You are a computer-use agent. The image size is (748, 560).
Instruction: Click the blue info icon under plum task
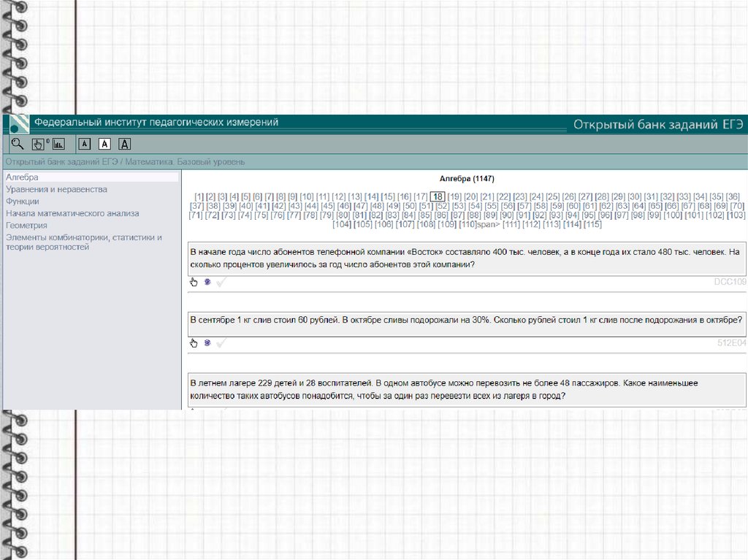tap(207, 342)
